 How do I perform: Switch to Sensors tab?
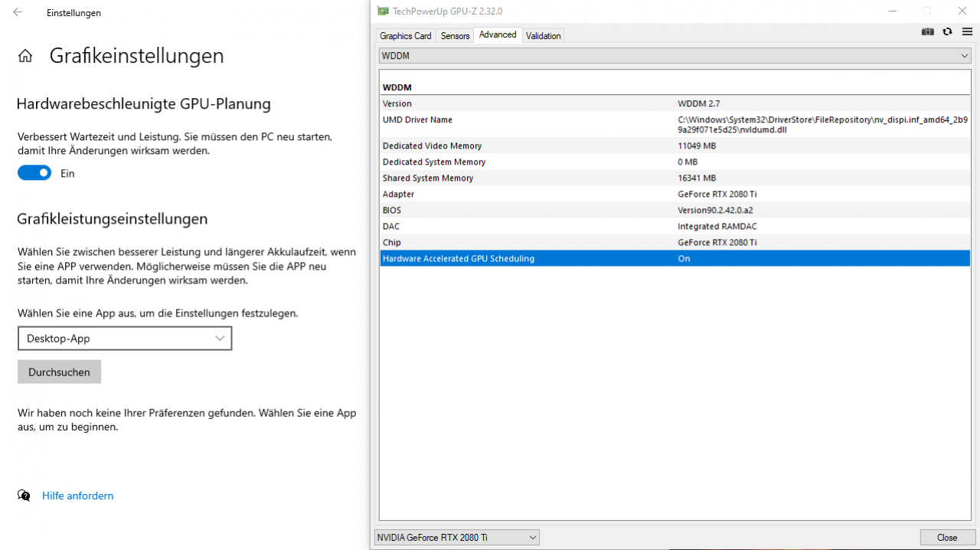[x=455, y=36]
